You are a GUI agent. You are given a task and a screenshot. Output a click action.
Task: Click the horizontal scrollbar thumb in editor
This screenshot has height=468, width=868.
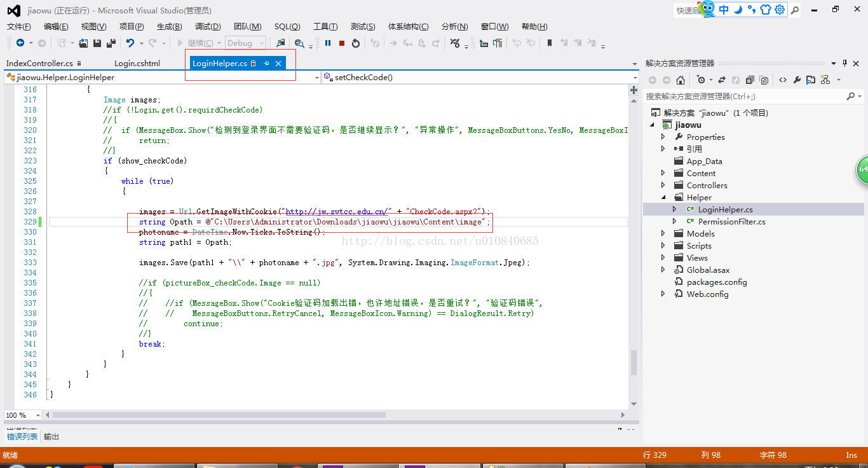tap(219, 415)
